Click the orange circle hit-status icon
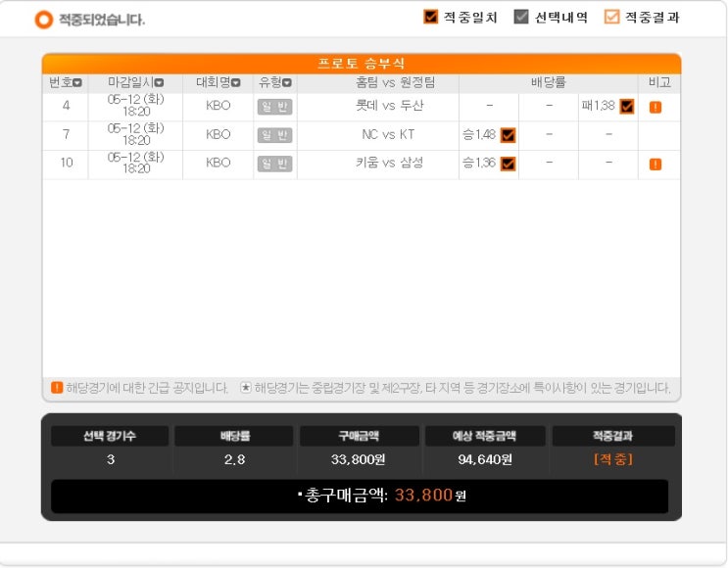This screenshot has height=568, width=728. [x=44, y=20]
